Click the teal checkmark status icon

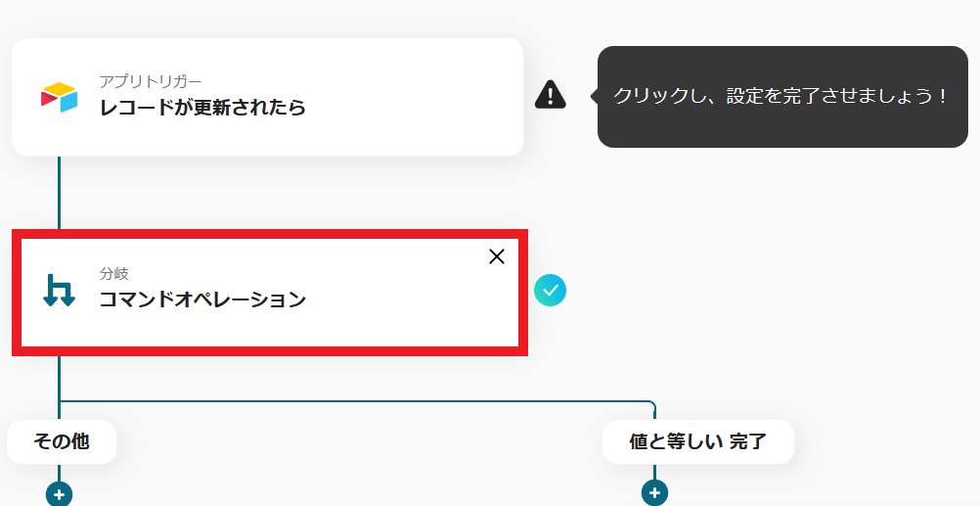[x=550, y=291]
